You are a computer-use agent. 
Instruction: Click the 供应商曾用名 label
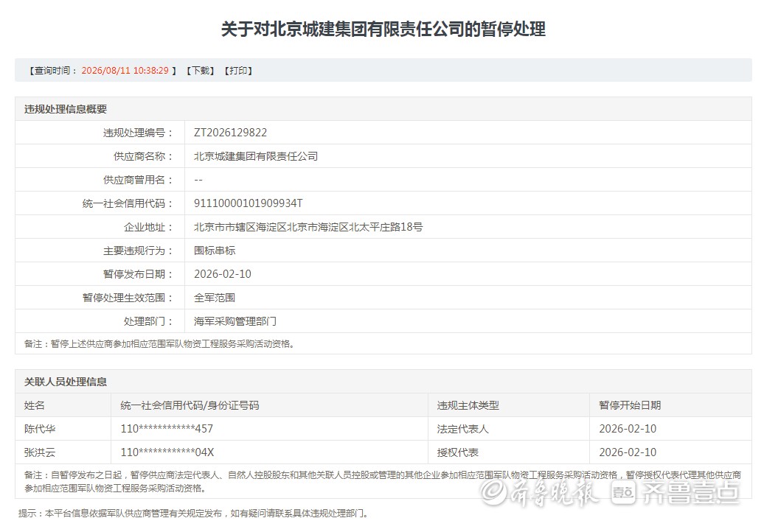point(138,180)
